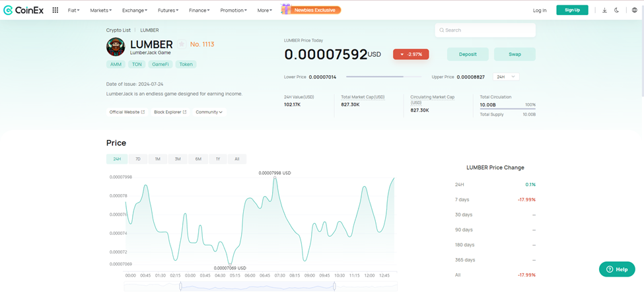Click the Swap button
Screen dimensions: 644x297
click(x=515, y=54)
